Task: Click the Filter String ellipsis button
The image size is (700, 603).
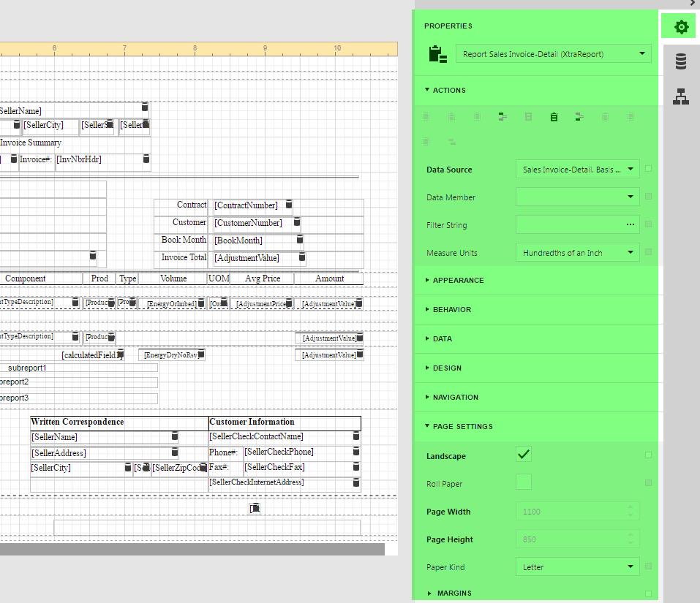Action: point(630,225)
